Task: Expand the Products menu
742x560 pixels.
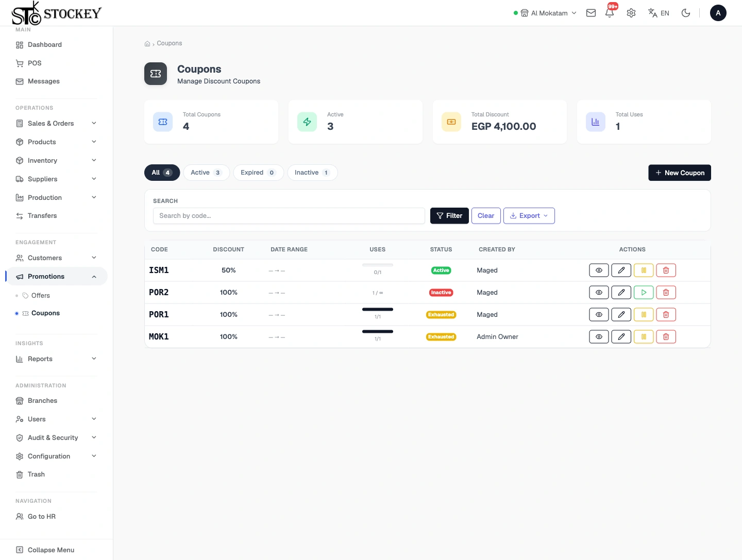Action: pyautogui.click(x=56, y=142)
